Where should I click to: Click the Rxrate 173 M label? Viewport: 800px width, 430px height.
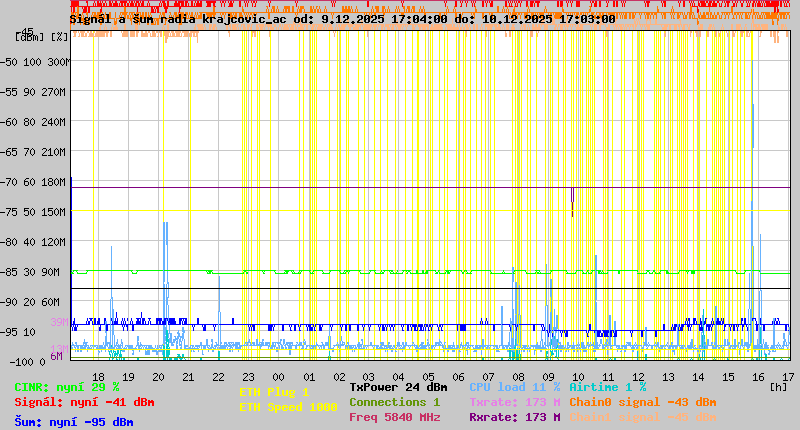point(515,417)
